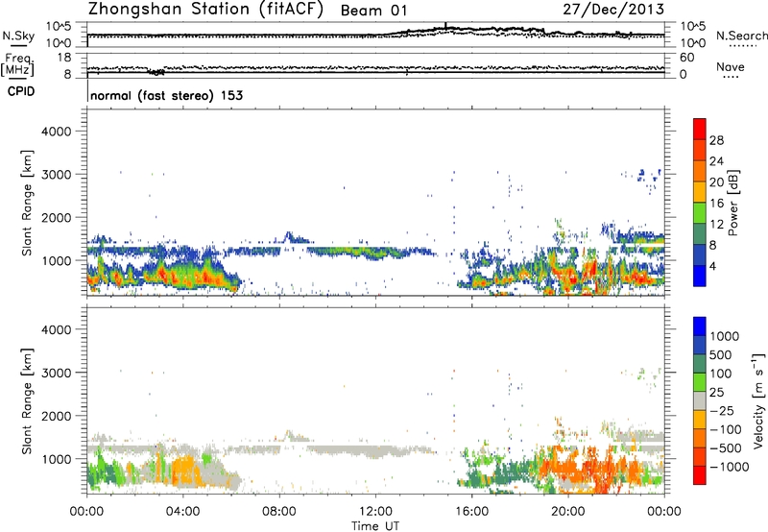Click the 'Power [dB]' colorbar label
This screenshot has width=768, height=532.
tap(732, 203)
